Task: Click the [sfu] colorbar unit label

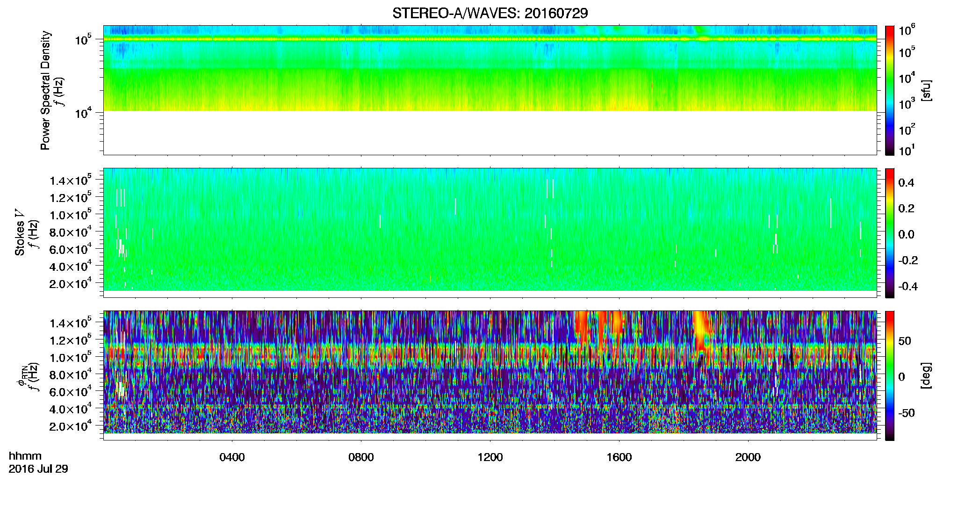Action: tap(926, 90)
